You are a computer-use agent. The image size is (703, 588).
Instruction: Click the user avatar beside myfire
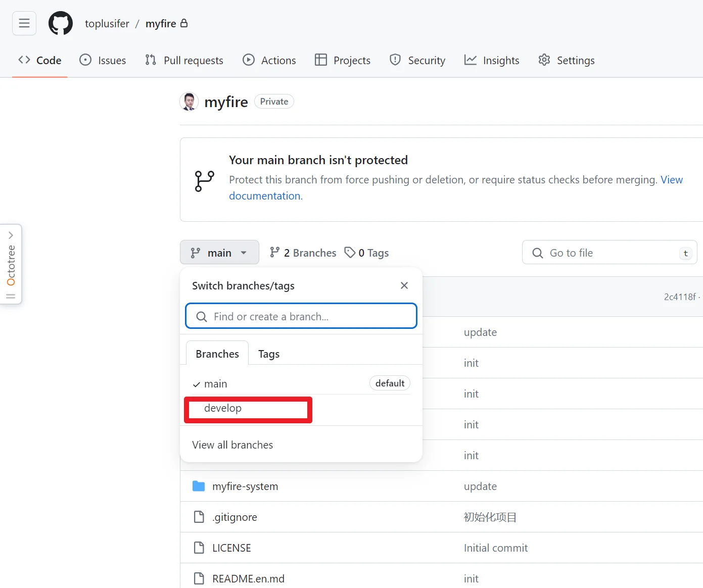(x=189, y=102)
